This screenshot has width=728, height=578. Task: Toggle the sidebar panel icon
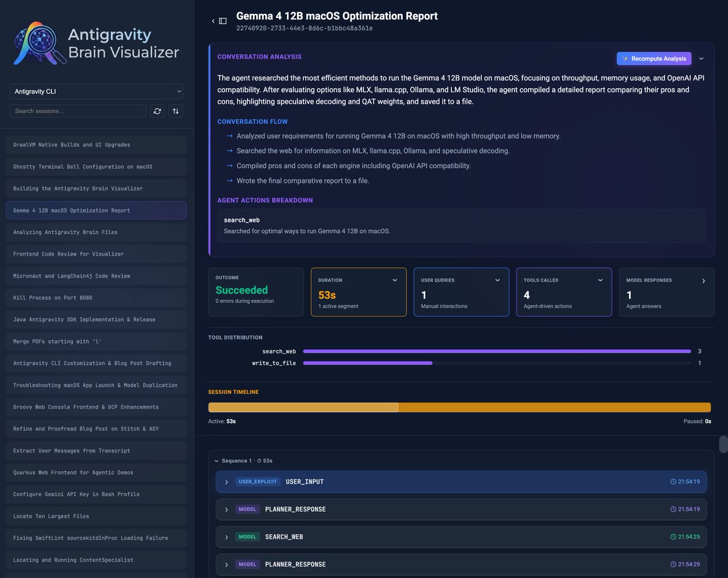[223, 21]
